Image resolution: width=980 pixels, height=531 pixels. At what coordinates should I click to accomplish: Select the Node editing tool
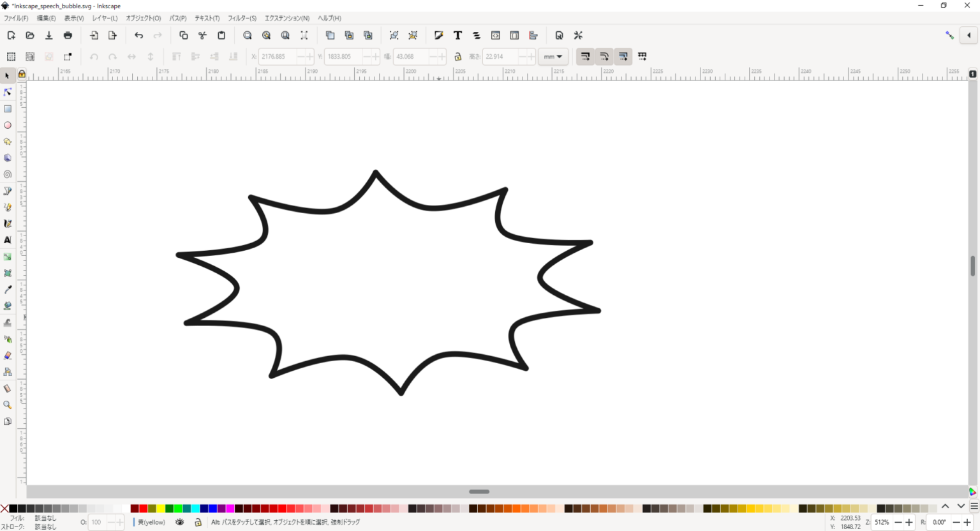pos(8,93)
